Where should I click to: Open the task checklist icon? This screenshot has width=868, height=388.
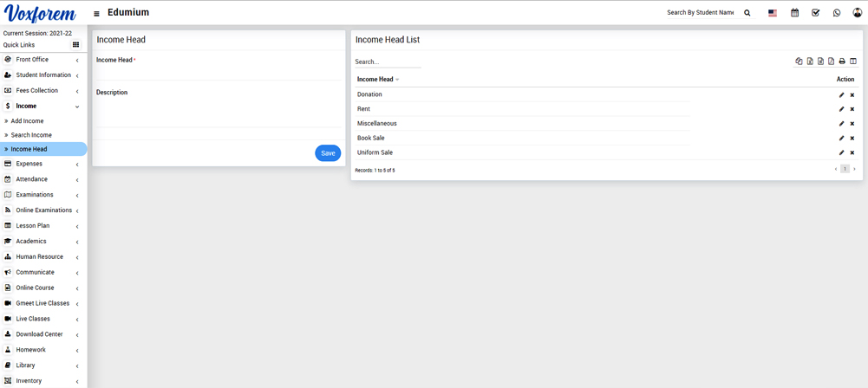point(816,13)
